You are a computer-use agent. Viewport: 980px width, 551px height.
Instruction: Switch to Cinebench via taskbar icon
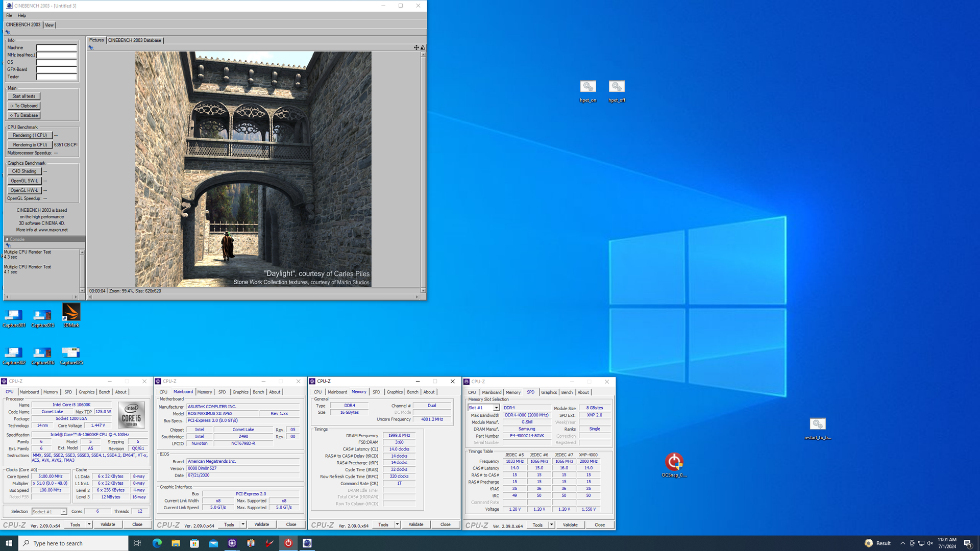[x=307, y=543]
